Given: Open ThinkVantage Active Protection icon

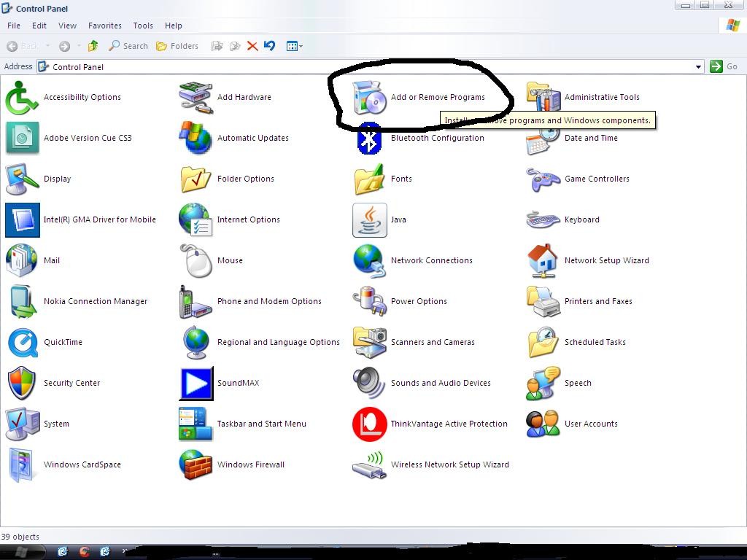Looking at the screenshot, I should click(369, 424).
